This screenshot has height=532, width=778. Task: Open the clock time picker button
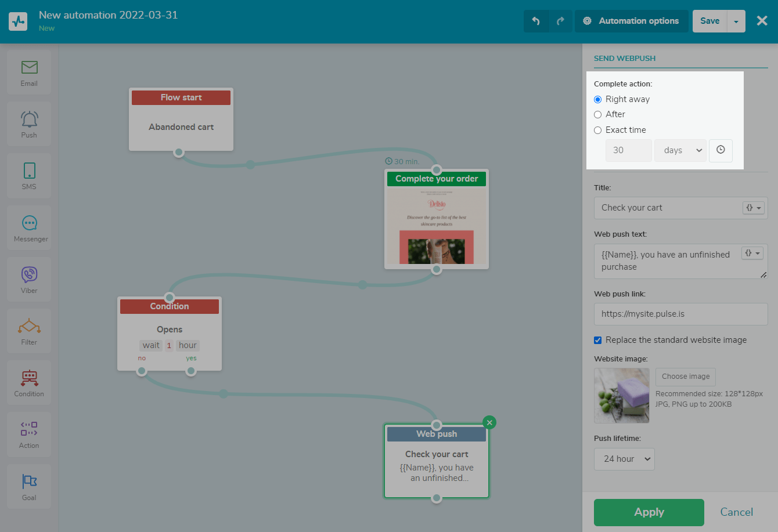tap(721, 150)
